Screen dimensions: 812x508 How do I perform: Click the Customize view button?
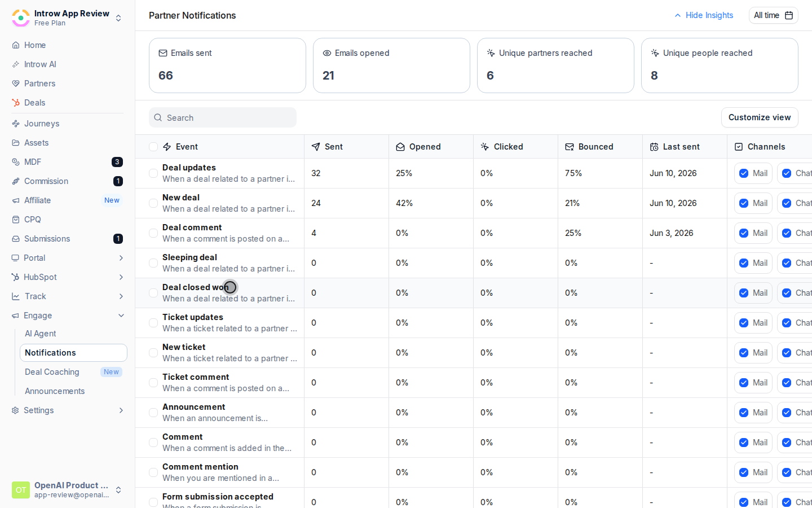(x=760, y=117)
